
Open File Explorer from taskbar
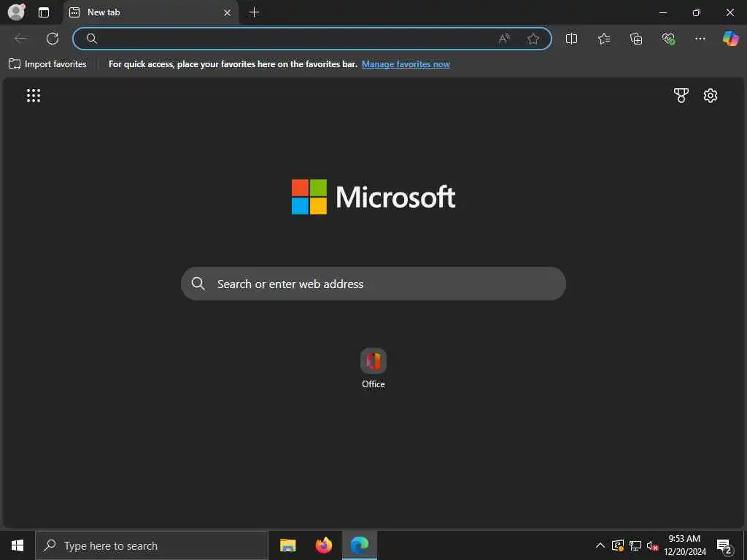287,545
